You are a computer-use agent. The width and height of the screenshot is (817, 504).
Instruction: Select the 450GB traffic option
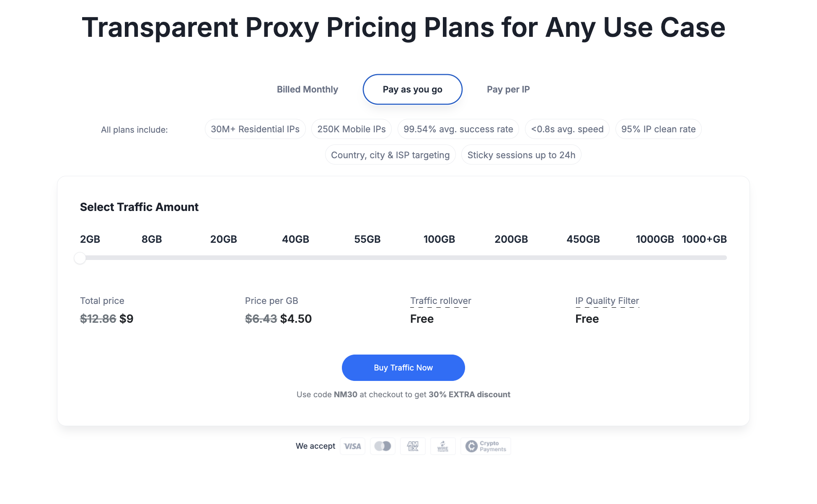(x=583, y=239)
